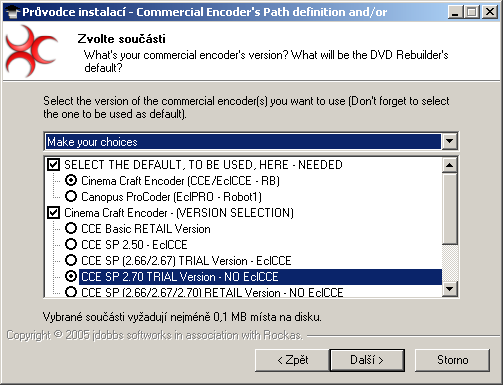Open the Make your choices dropdown arrow
The image size is (503, 385).
pyautogui.click(x=449, y=141)
